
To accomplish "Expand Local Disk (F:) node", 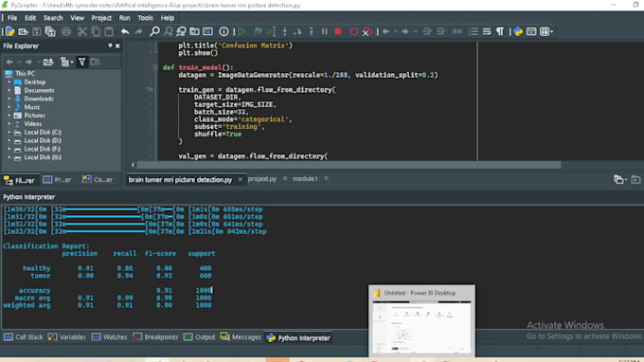I will point(9,149).
